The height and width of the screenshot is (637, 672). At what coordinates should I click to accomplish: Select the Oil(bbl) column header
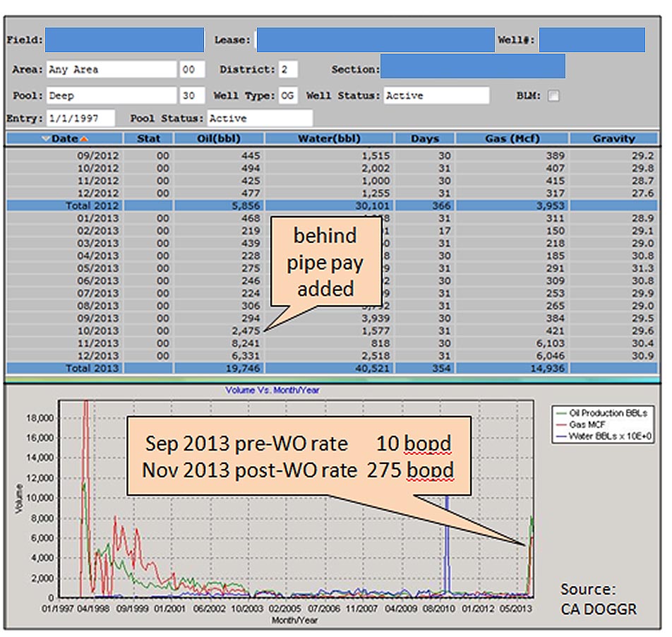point(218,139)
